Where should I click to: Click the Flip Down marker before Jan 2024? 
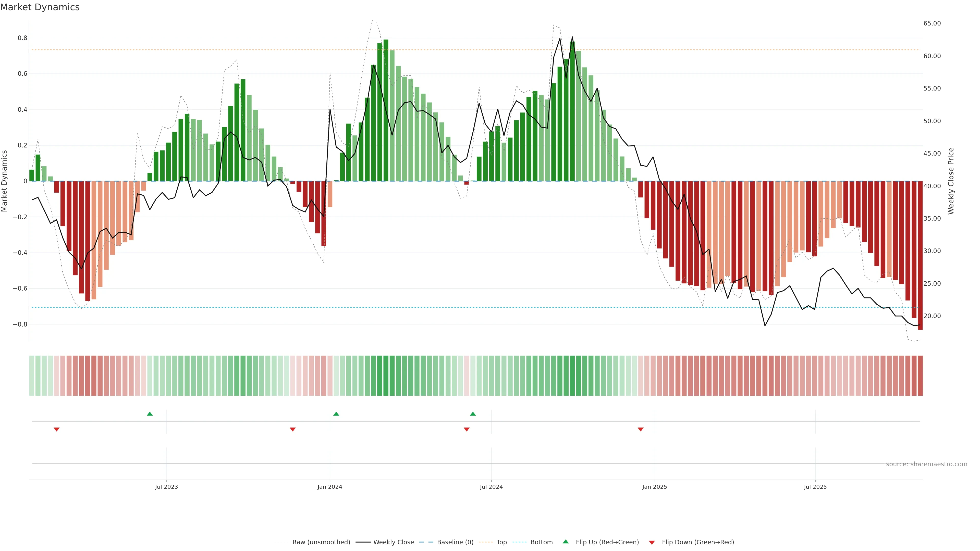[x=292, y=429]
